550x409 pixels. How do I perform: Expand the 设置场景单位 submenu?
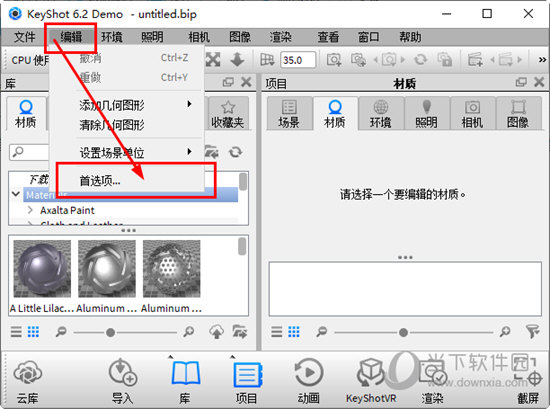point(127,153)
